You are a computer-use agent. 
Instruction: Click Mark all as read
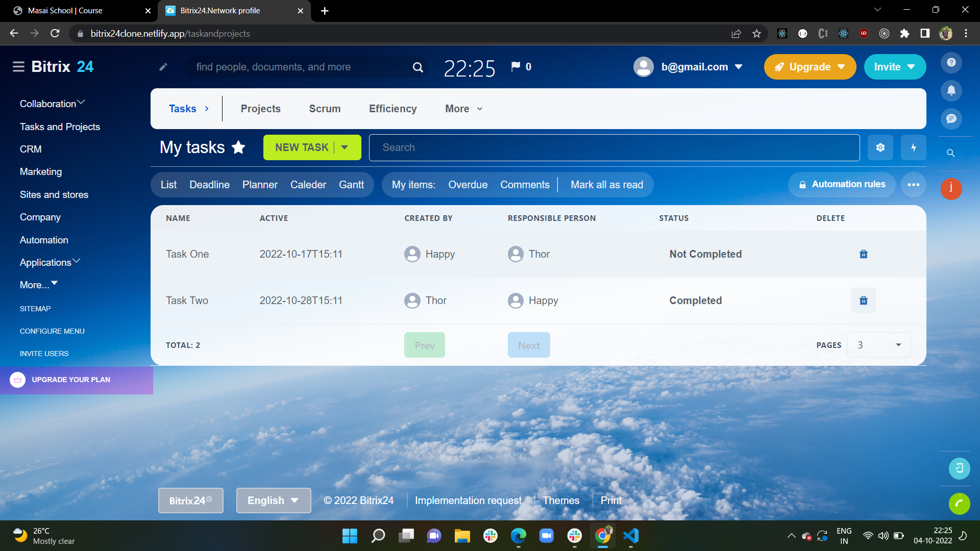pos(606,185)
